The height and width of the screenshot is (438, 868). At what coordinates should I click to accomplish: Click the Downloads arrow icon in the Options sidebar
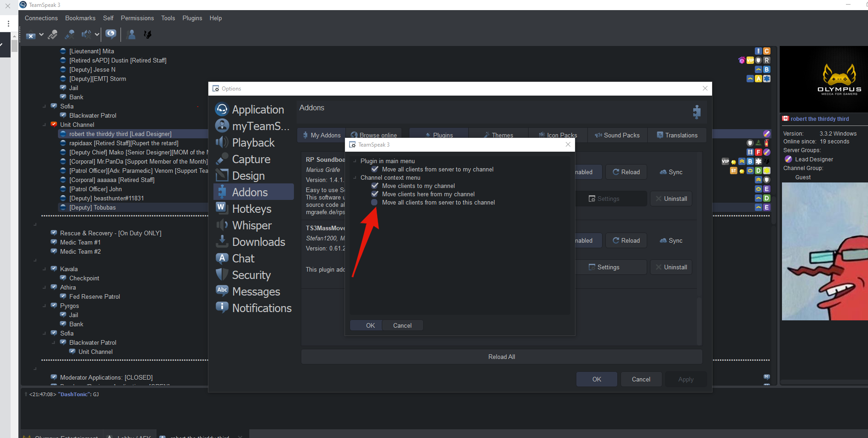(x=222, y=241)
